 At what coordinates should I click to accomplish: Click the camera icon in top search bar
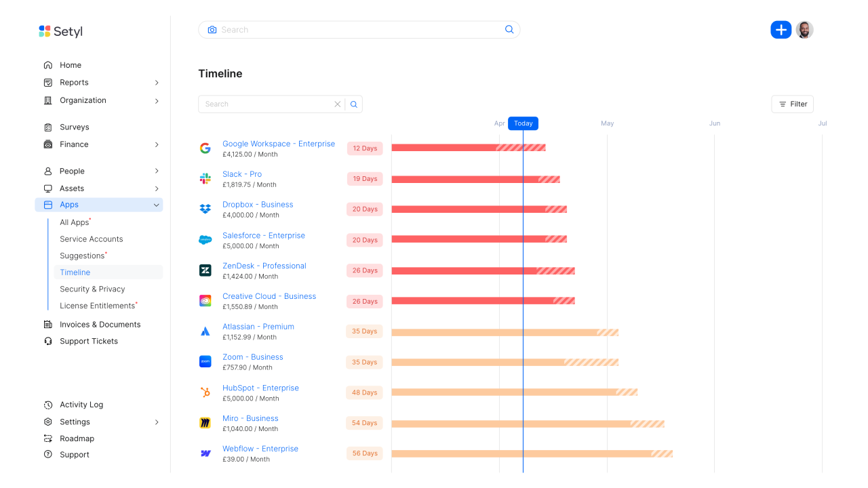212,30
